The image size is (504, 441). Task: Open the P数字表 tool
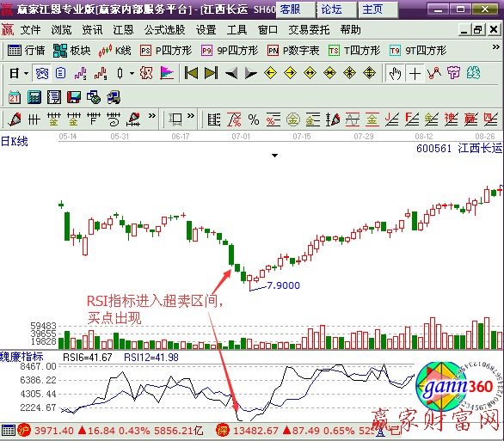pos(293,51)
